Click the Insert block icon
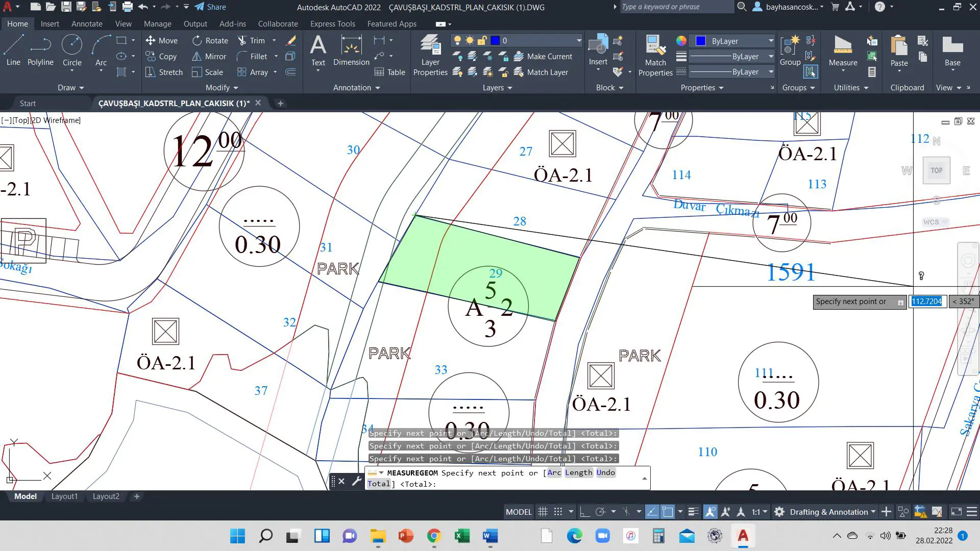Screen dimensions: 980x551 (598, 50)
